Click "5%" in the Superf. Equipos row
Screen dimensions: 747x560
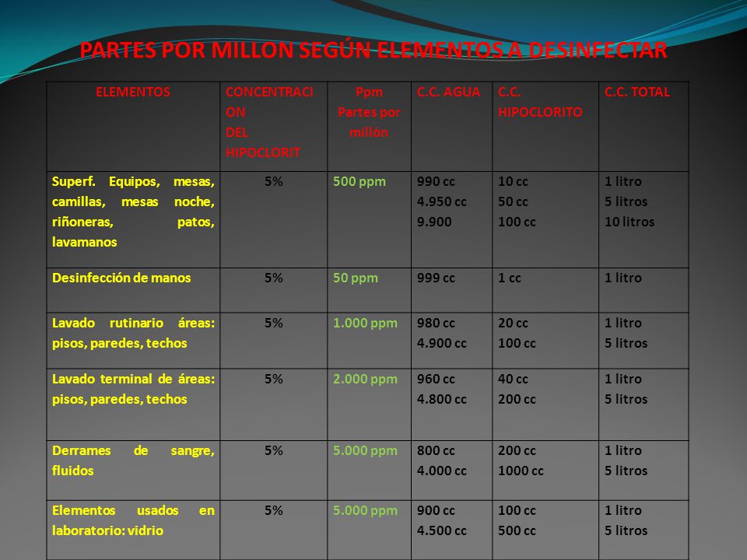[x=274, y=182]
